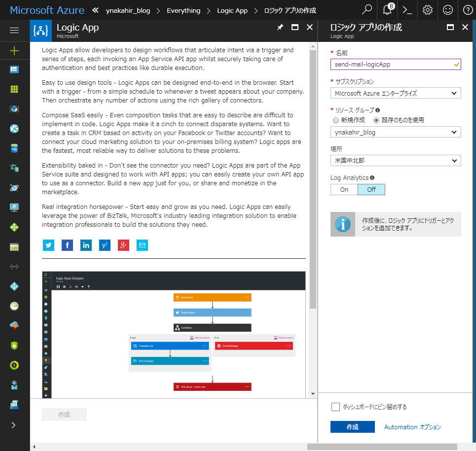Turn Log Analytics On
The width and height of the screenshot is (476, 451).
click(x=344, y=190)
